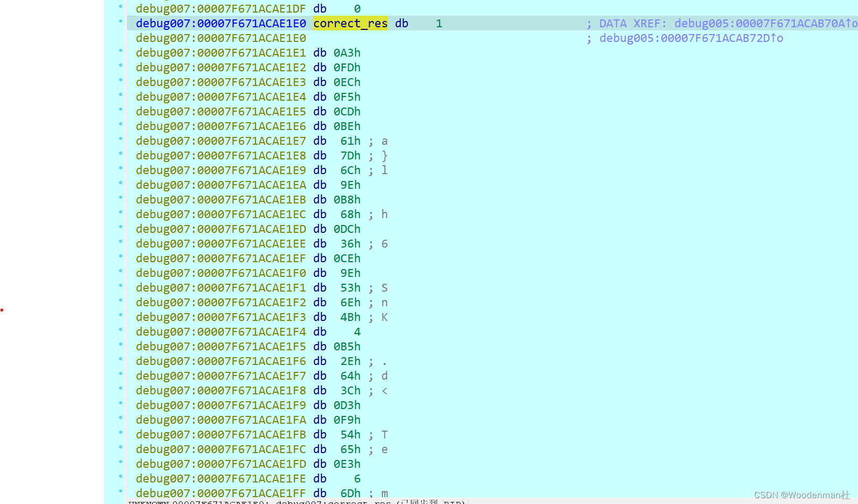Click the value 53h with comment S

(350, 288)
